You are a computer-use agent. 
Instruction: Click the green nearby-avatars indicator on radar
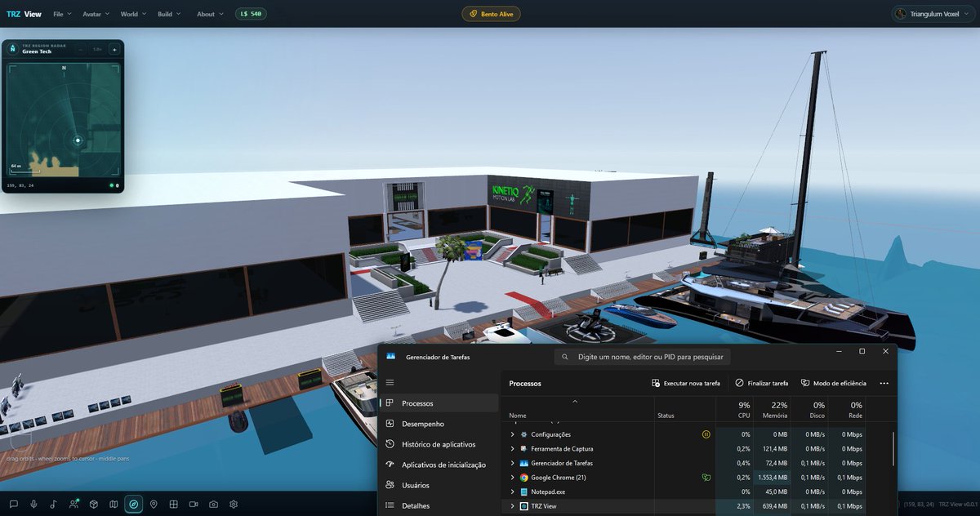coord(113,185)
